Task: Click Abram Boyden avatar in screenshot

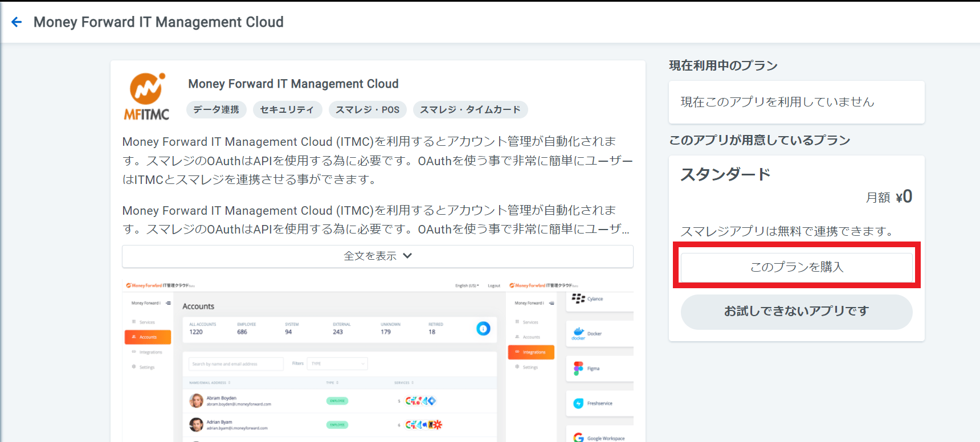Action: [x=196, y=401]
